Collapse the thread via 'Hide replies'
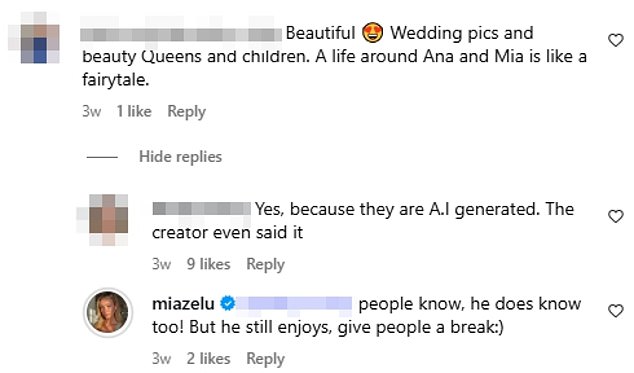The image size is (634, 373). (180, 157)
